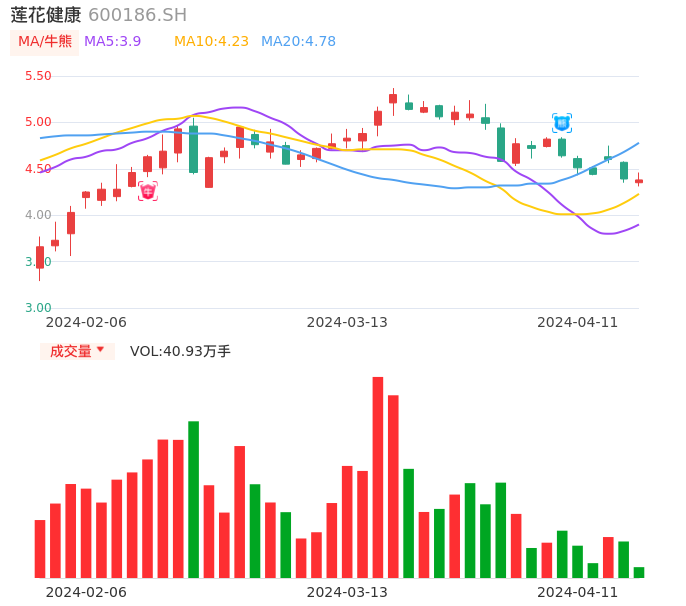Click the MA20:4.78 legend label
This screenshot has height=606, width=686.
coord(298,42)
